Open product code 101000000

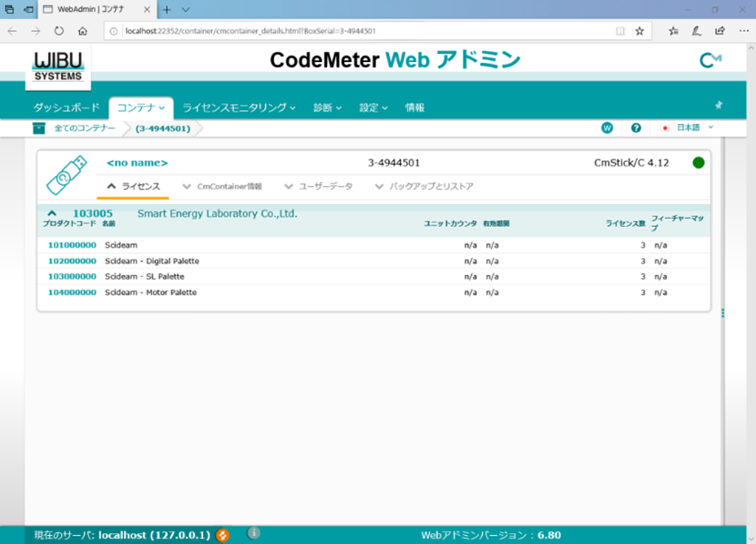[72, 245]
